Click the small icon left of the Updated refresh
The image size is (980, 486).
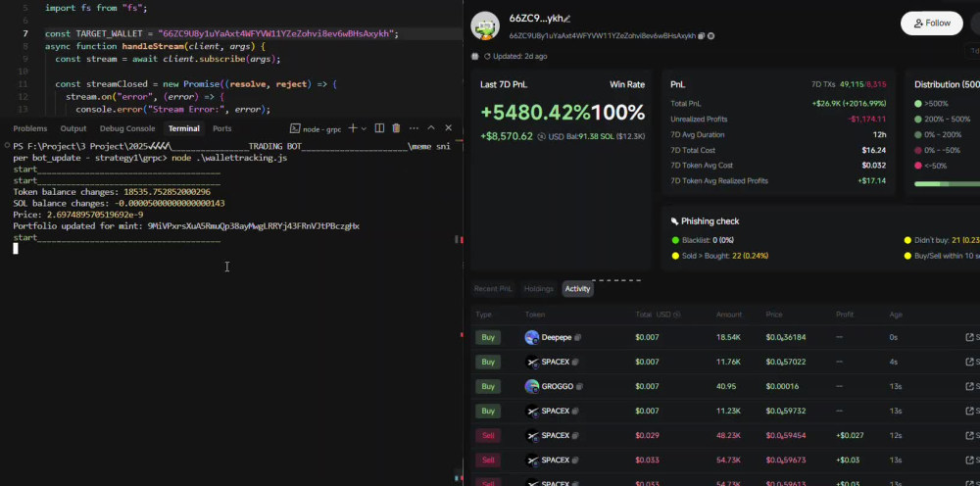click(475, 56)
